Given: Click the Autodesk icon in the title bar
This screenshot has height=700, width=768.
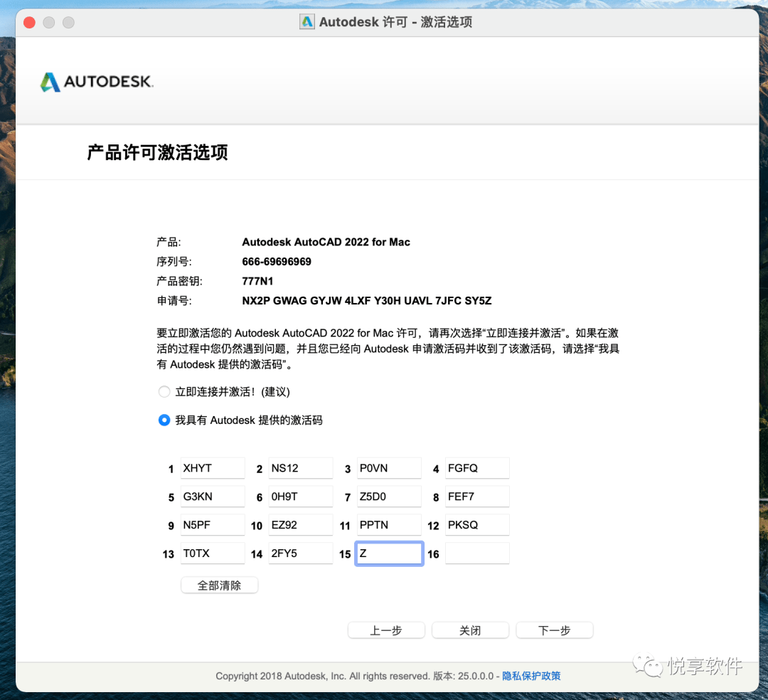Looking at the screenshot, I should (307, 22).
